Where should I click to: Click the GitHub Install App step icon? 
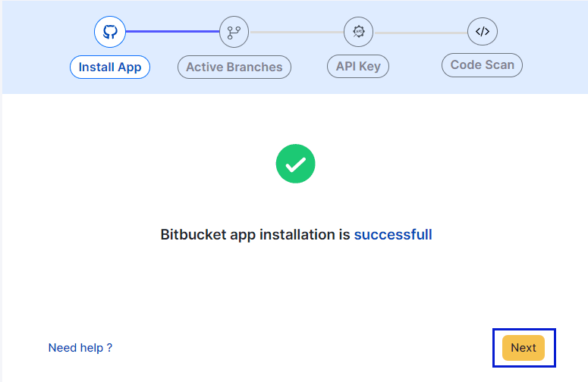(110, 32)
